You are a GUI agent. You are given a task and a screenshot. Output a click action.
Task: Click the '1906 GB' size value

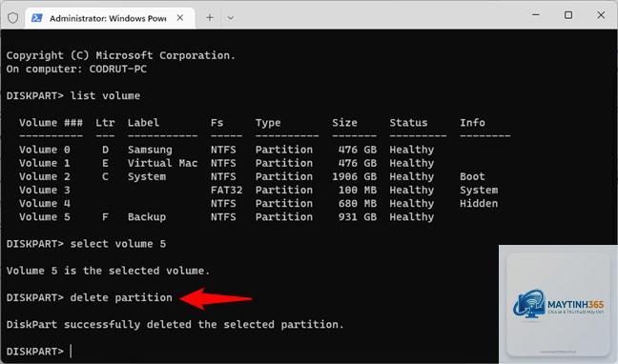tap(355, 176)
